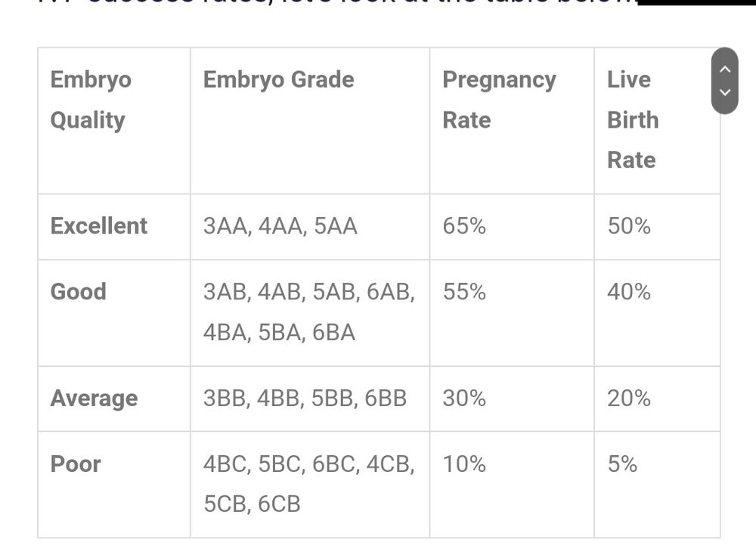The width and height of the screenshot is (756, 549).
Task: Click the 30% pregnancy rate value
Action: (x=464, y=399)
